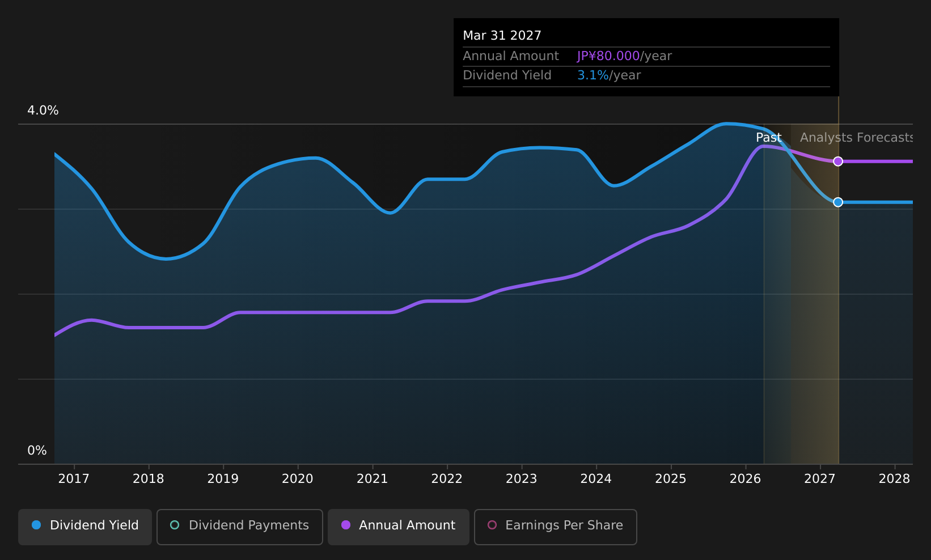
Task: Toggle the Dividend Yield series
Action: [x=85, y=527]
